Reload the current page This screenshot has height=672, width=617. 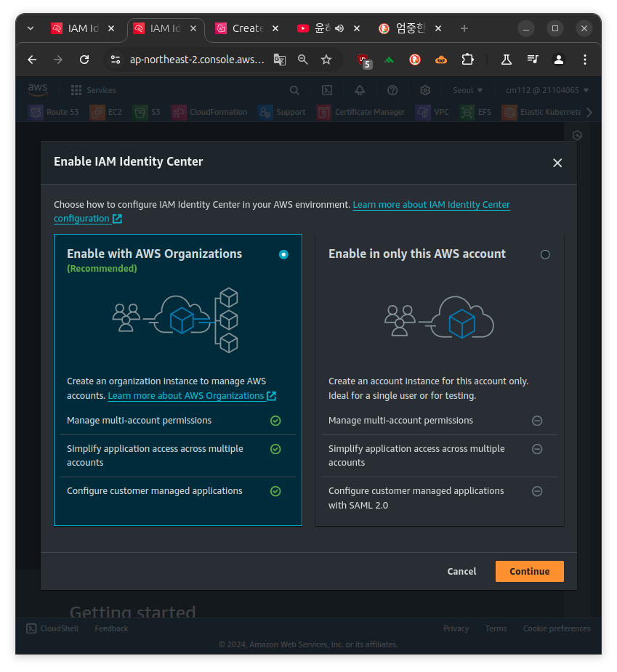84,60
